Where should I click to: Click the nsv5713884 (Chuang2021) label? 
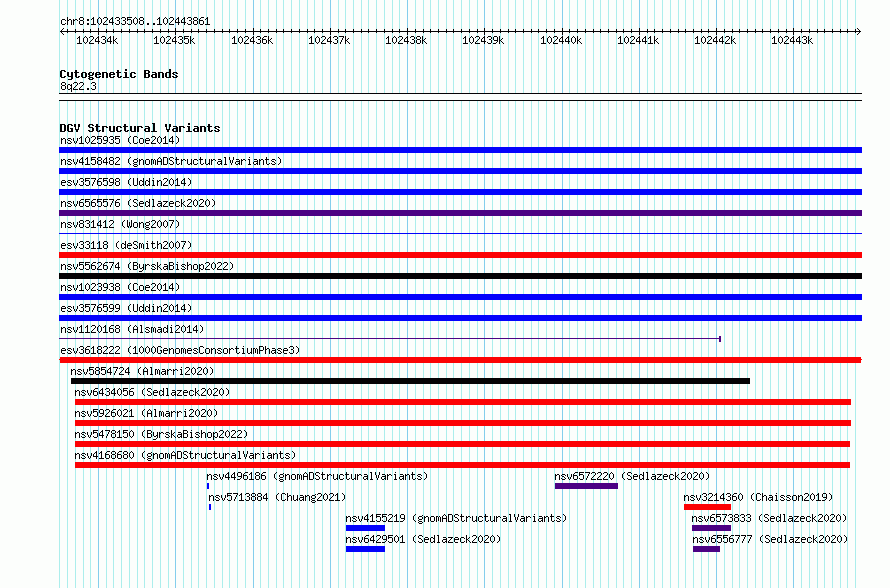click(277, 497)
